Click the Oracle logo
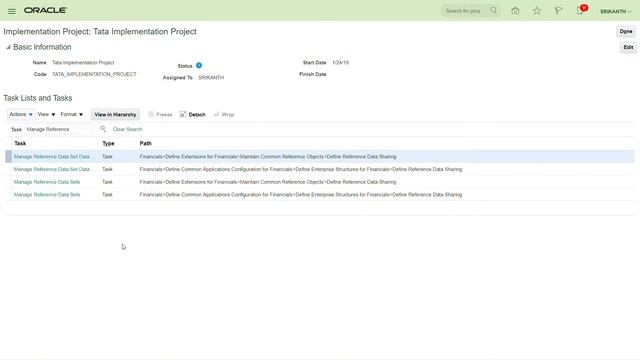This screenshot has height=360, width=640. click(45, 10)
